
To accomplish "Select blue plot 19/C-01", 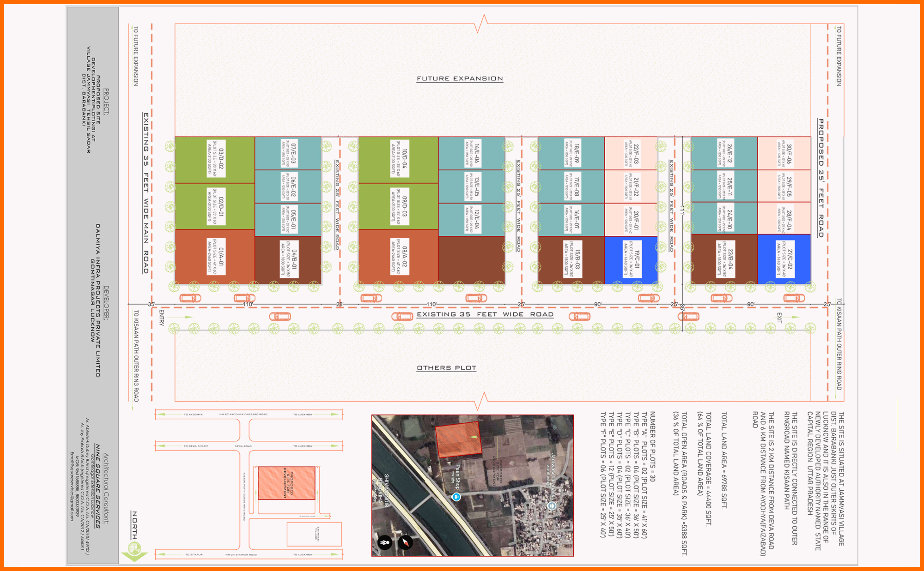I will point(631,260).
